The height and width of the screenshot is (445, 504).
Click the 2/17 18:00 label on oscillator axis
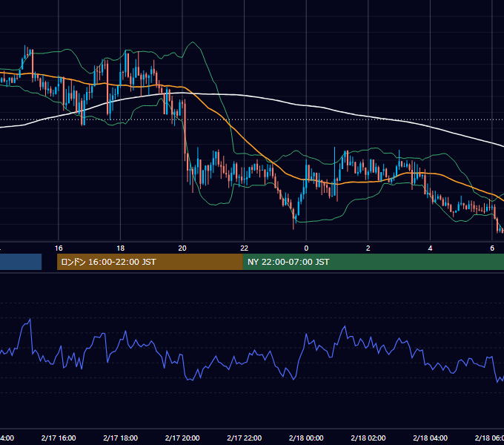pos(121,438)
